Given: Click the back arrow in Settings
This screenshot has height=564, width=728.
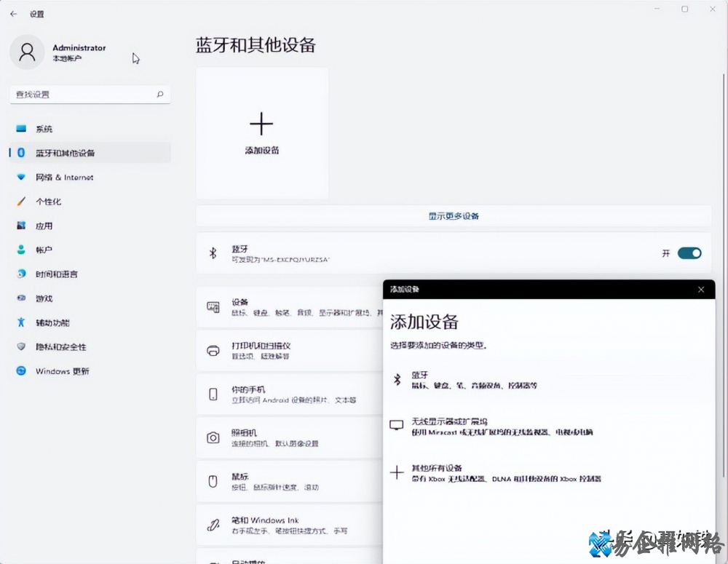Looking at the screenshot, I should 13,14.
